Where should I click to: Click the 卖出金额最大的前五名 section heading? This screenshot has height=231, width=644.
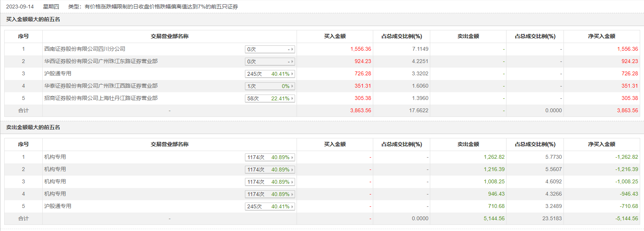pyautogui.click(x=33, y=127)
